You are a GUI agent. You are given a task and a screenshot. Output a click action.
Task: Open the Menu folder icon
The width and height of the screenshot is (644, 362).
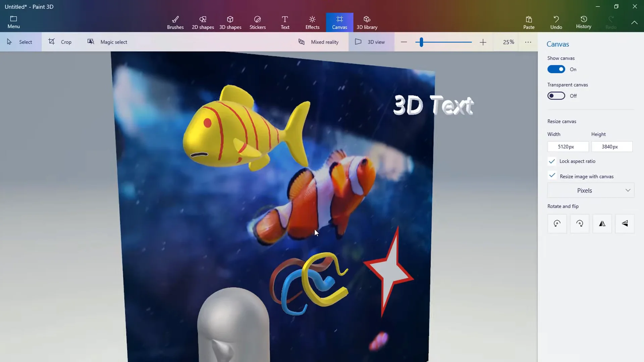click(13, 22)
